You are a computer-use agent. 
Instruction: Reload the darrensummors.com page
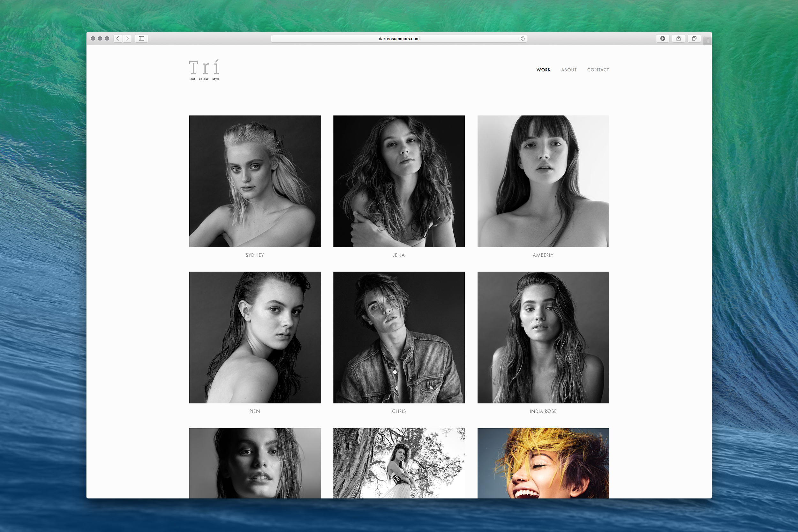523,38
